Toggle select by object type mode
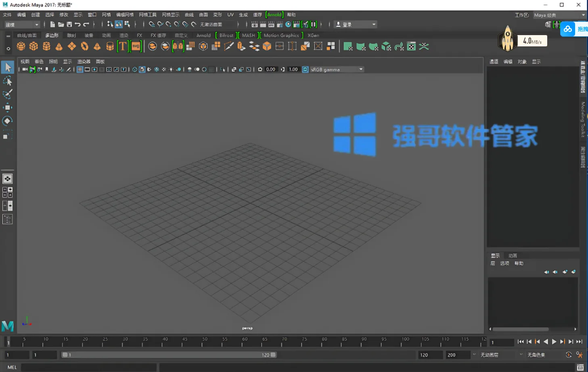588x372 pixels. pyautogui.click(x=119, y=25)
